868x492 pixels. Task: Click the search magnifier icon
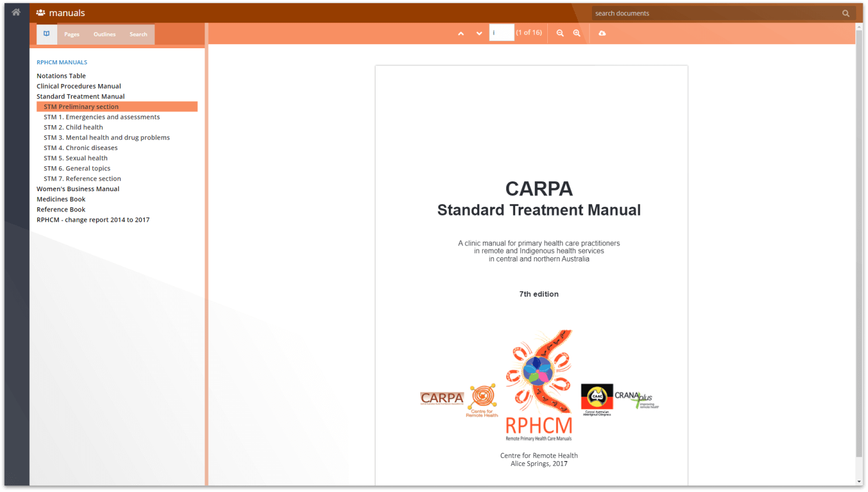[x=845, y=13]
